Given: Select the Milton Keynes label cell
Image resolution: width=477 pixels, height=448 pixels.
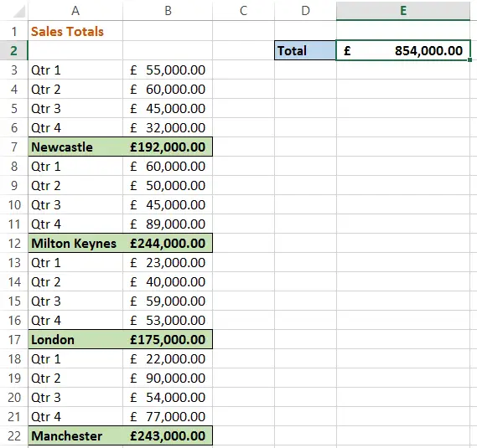Looking at the screenshot, I should click(x=75, y=243).
